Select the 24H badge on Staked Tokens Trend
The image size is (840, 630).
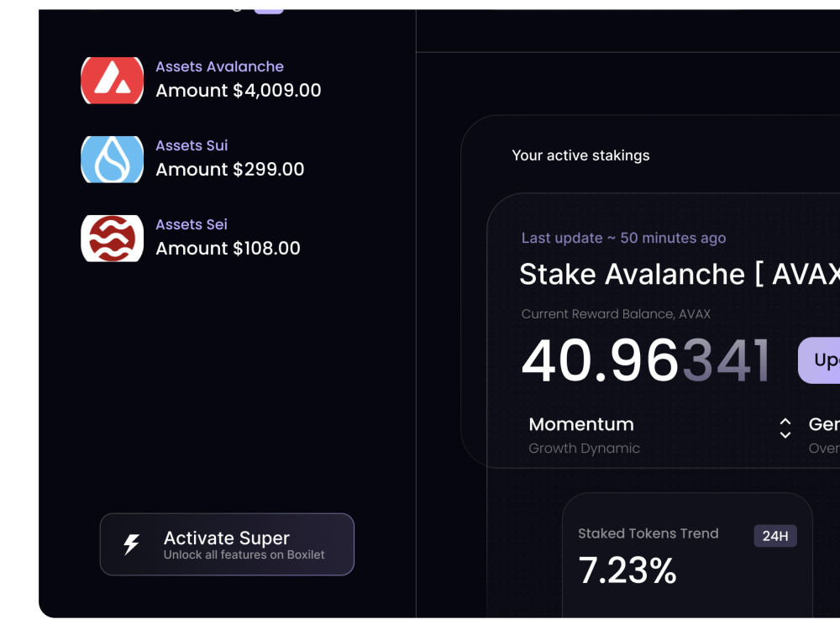click(x=775, y=536)
